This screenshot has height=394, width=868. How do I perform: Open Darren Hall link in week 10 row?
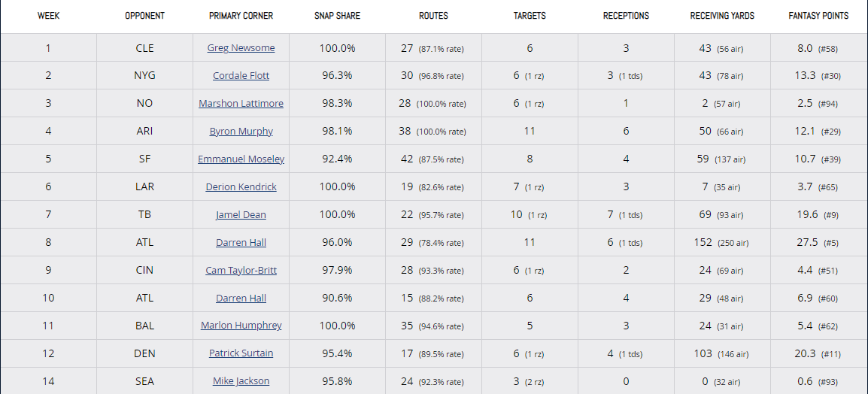pyautogui.click(x=241, y=299)
